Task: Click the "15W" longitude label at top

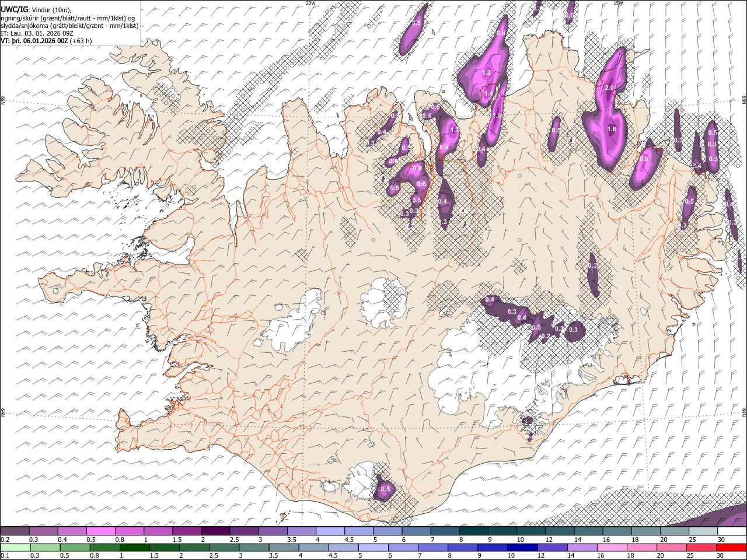Action: tap(618, 3)
